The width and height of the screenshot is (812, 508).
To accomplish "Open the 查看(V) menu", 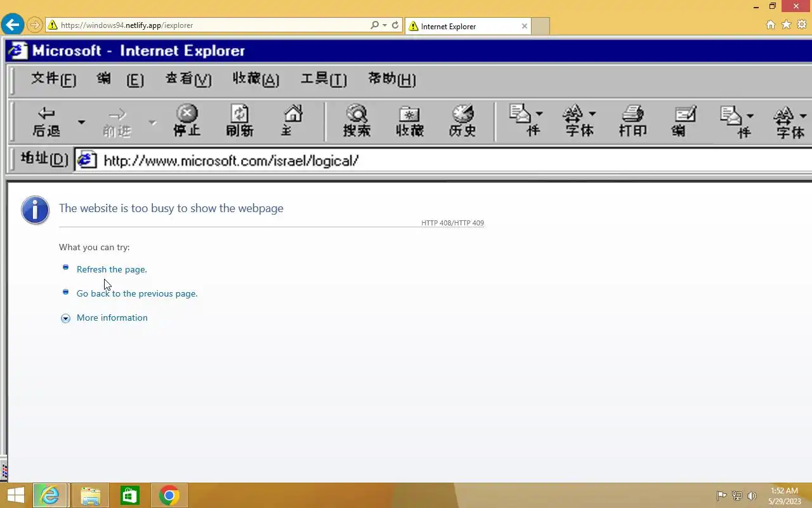I will pyautogui.click(x=188, y=79).
